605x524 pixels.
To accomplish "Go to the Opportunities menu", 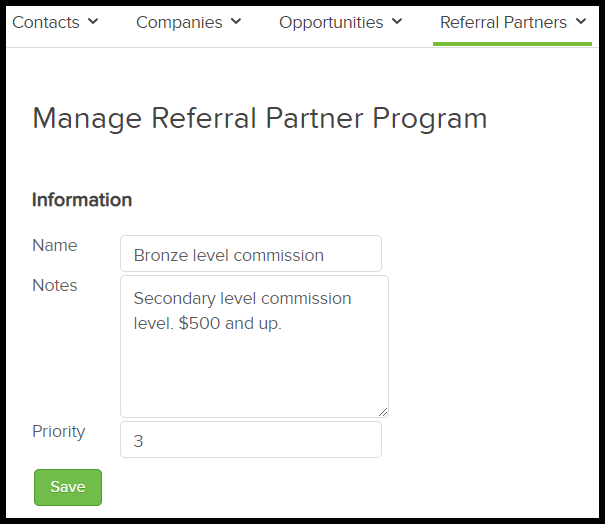I will click(331, 22).
